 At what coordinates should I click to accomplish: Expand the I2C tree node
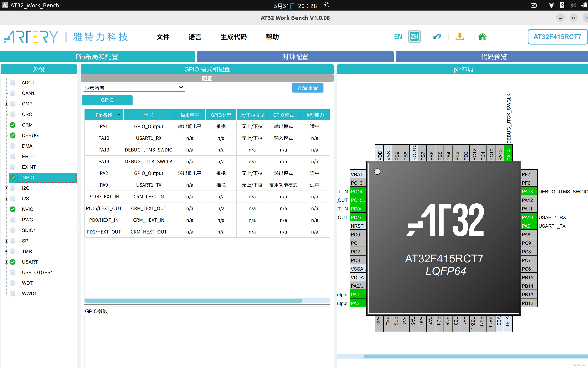(6, 188)
